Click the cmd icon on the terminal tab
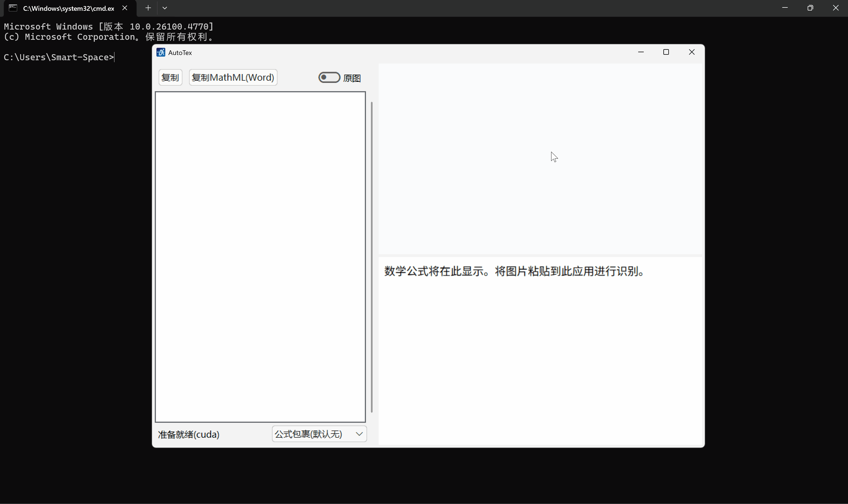This screenshot has height=504, width=848. tap(12, 8)
